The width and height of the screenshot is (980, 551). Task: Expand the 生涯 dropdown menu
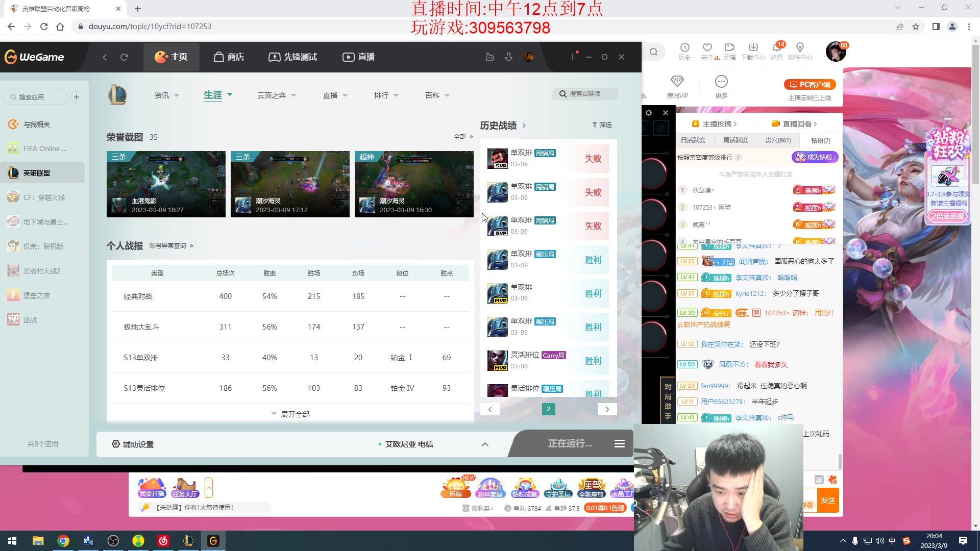click(x=218, y=95)
